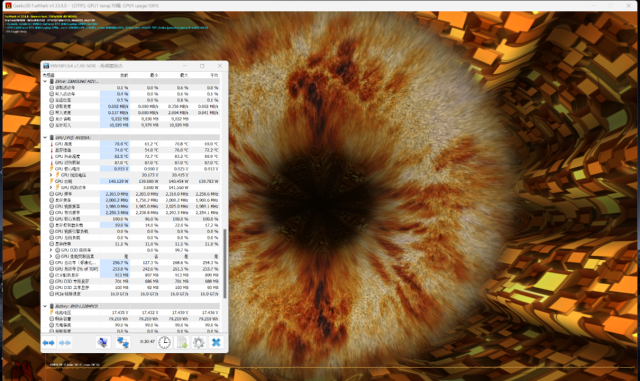This screenshot has width=640, height=381.
Task: Click the monitor with pointer icon in HWiNFO toolbar
Action: (103, 342)
